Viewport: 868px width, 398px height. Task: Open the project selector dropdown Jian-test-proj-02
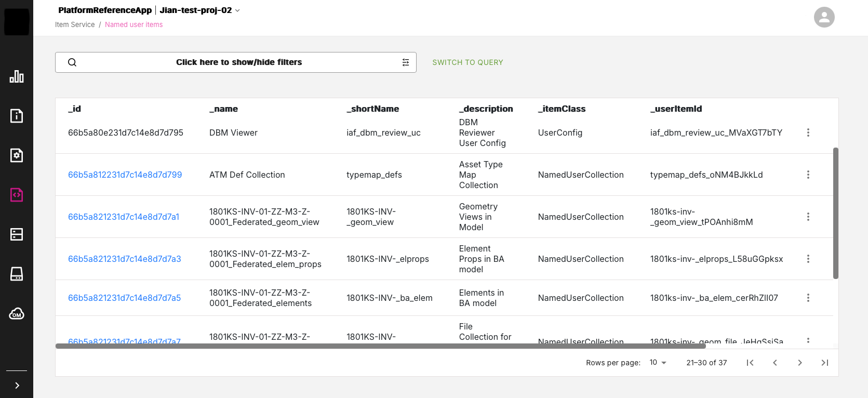tap(200, 10)
